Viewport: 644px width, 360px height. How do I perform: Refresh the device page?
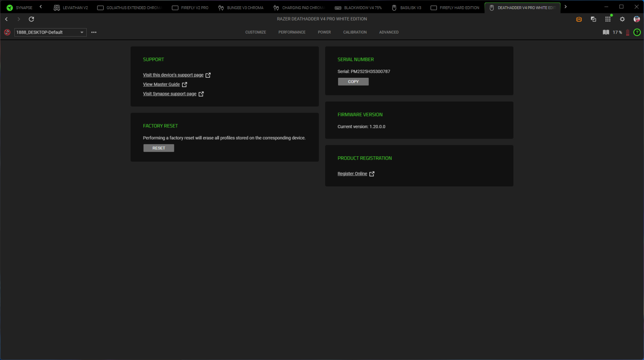coord(31,19)
